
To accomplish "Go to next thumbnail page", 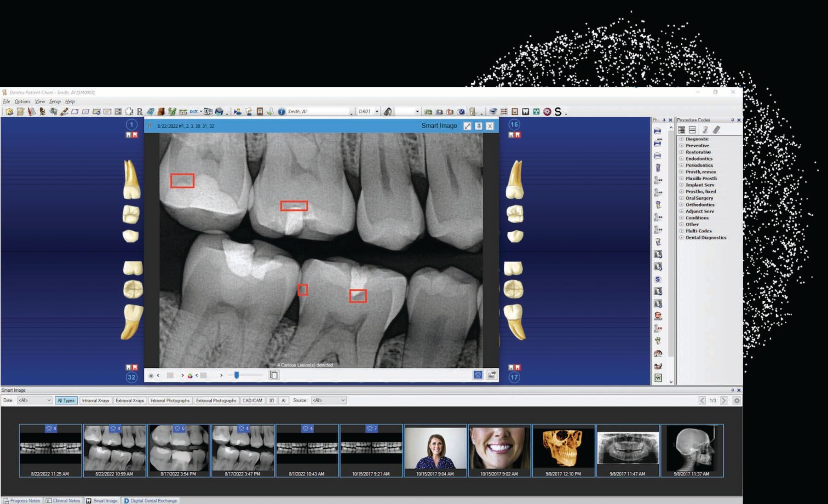I will [x=724, y=401].
